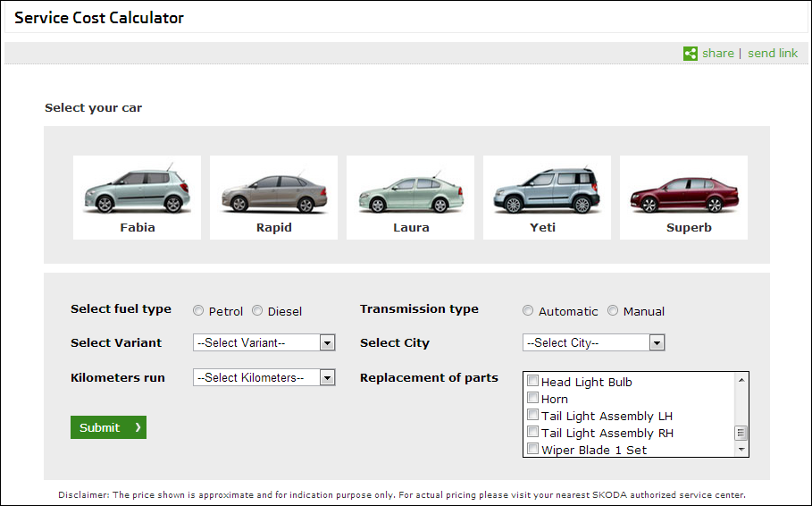Click the Laura label text
812x506 pixels.
pos(411,228)
